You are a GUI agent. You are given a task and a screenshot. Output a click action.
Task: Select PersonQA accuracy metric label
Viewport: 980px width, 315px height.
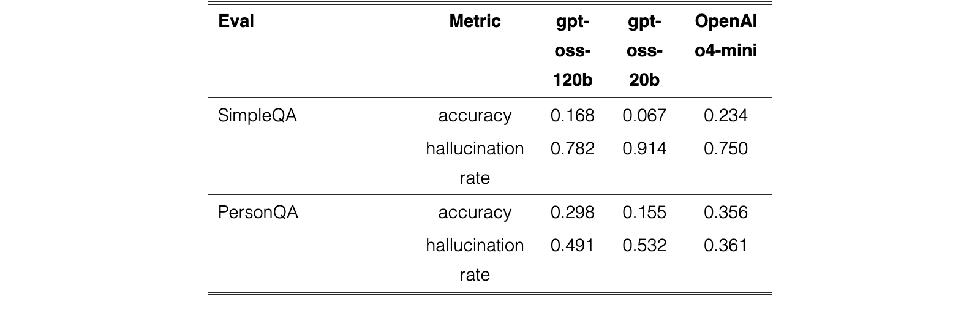tap(475, 213)
